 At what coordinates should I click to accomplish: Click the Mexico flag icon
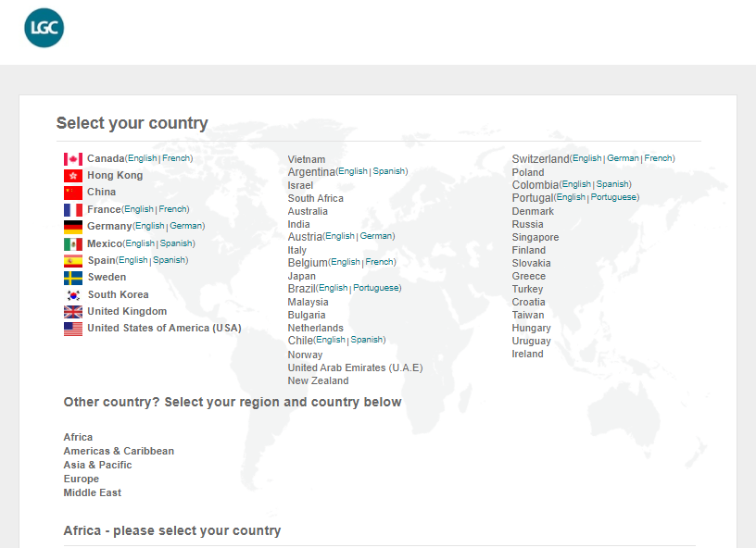(73, 244)
